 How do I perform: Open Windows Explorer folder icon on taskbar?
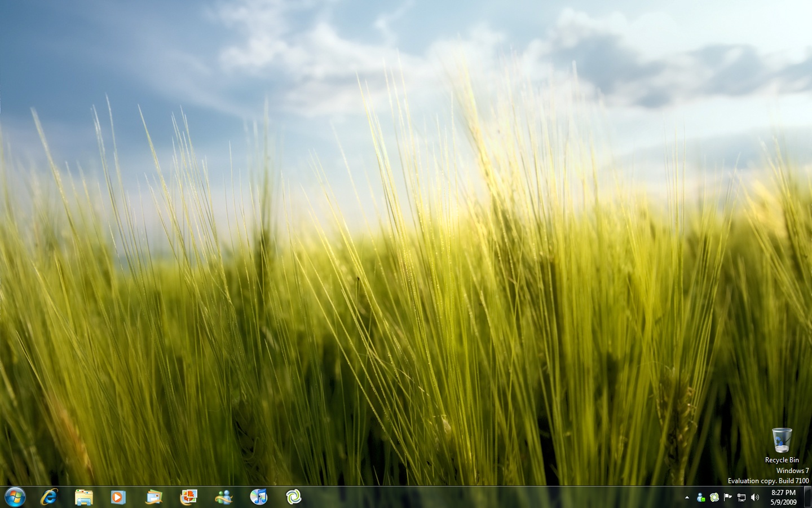84,497
